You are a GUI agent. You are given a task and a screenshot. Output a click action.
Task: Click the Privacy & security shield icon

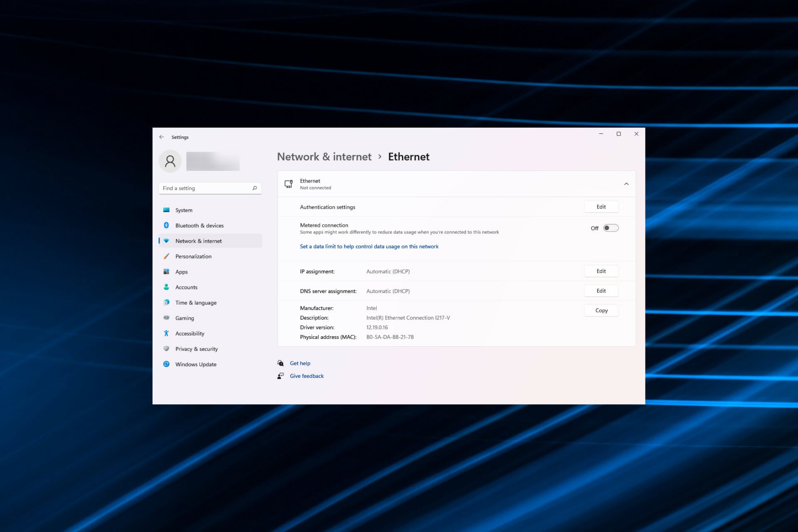click(x=166, y=349)
